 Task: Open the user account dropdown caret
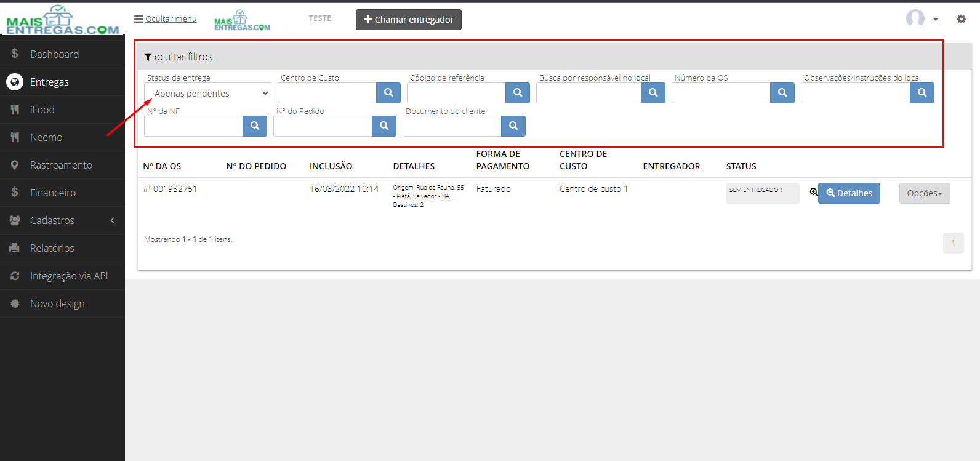[936, 20]
